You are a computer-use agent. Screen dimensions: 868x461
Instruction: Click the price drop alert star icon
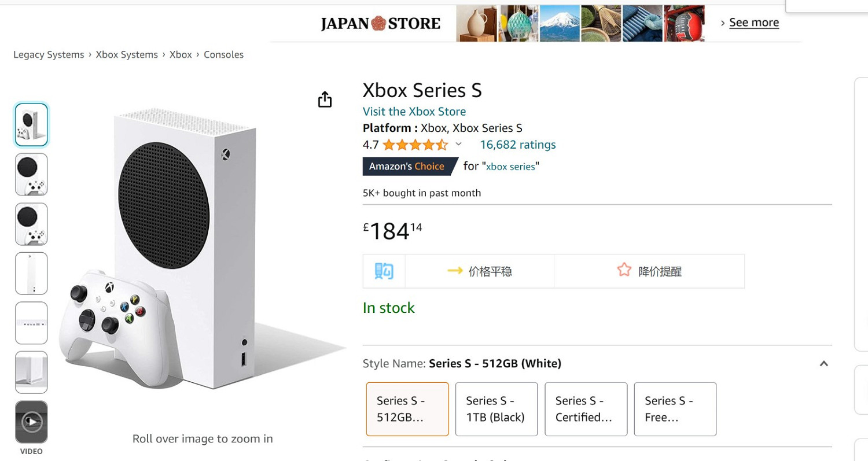(624, 270)
